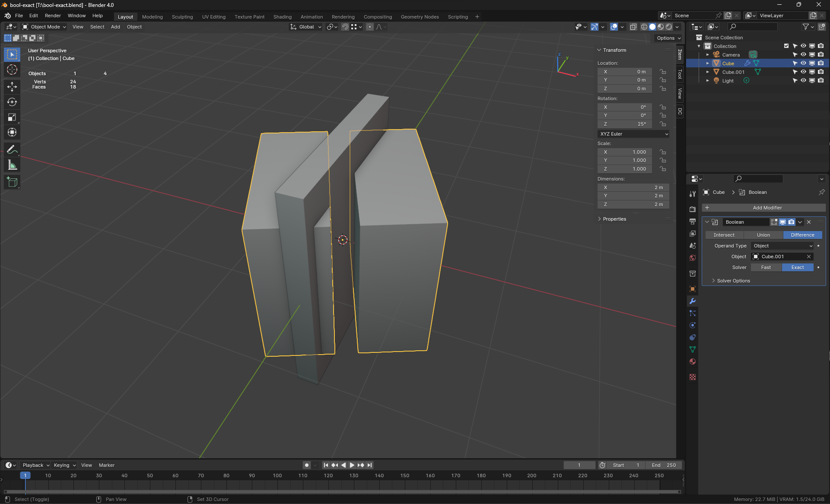Open the Global transform orientation dropdown
Screen dimensions: 830x504
pos(306,27)
